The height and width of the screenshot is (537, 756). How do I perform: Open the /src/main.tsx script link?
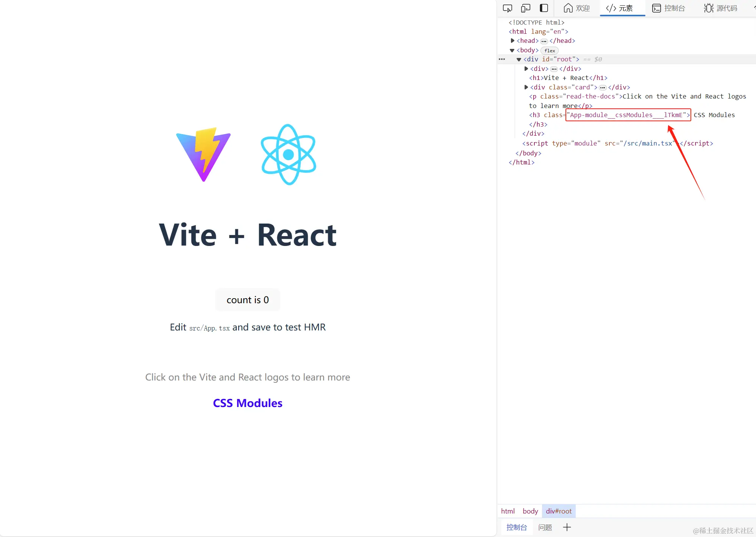[647, 143]
